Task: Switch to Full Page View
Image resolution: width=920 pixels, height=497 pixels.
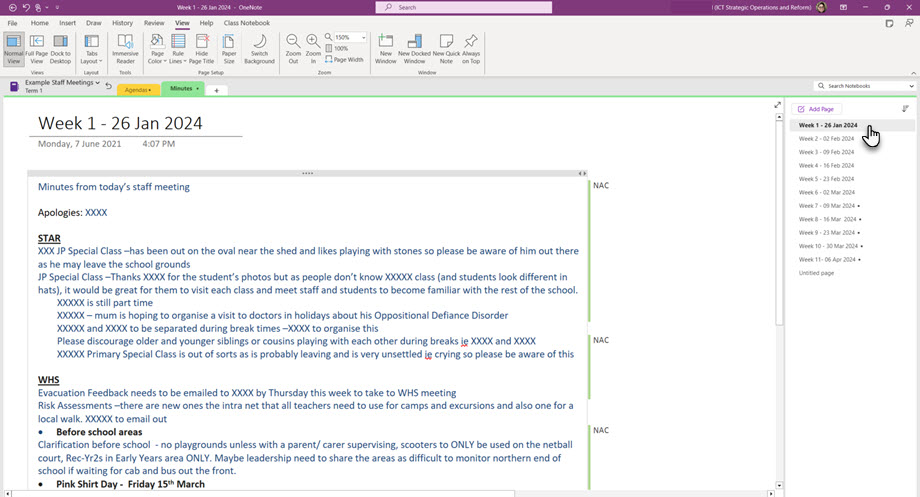Action: tap(36, 49)
